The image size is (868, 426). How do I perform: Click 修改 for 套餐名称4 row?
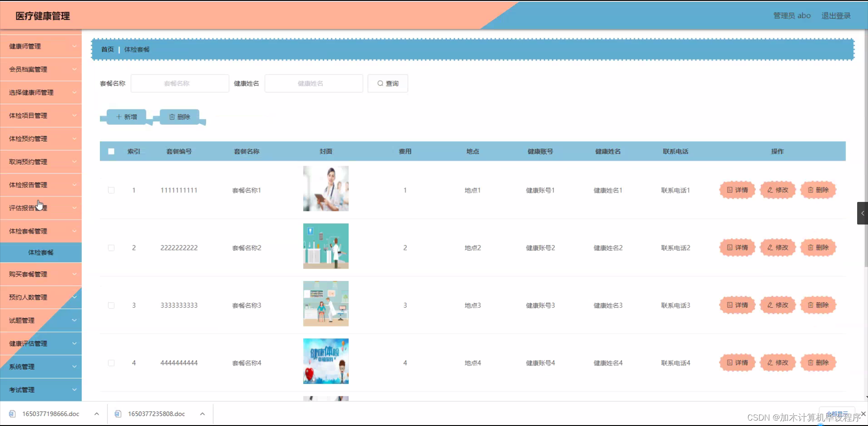pyautogui.click(x=778, y=363)
